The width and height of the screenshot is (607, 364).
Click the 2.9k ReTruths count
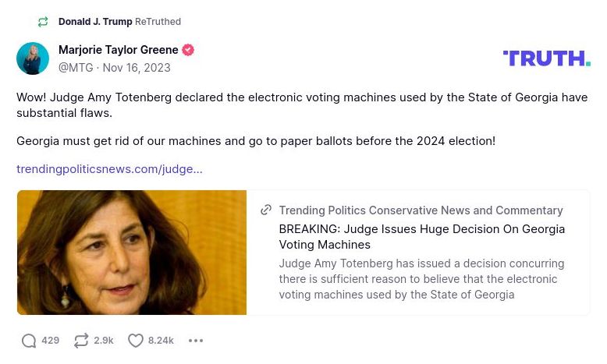104,341
